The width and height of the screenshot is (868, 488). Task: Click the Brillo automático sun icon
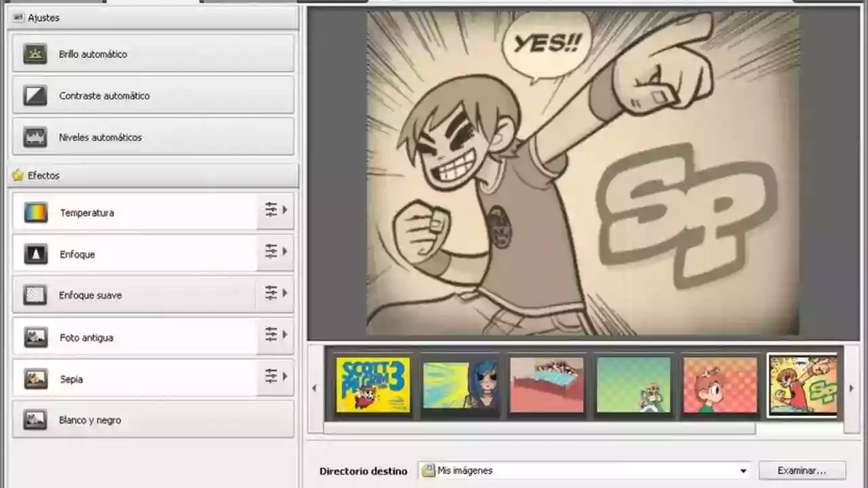[x=35, y=54]
